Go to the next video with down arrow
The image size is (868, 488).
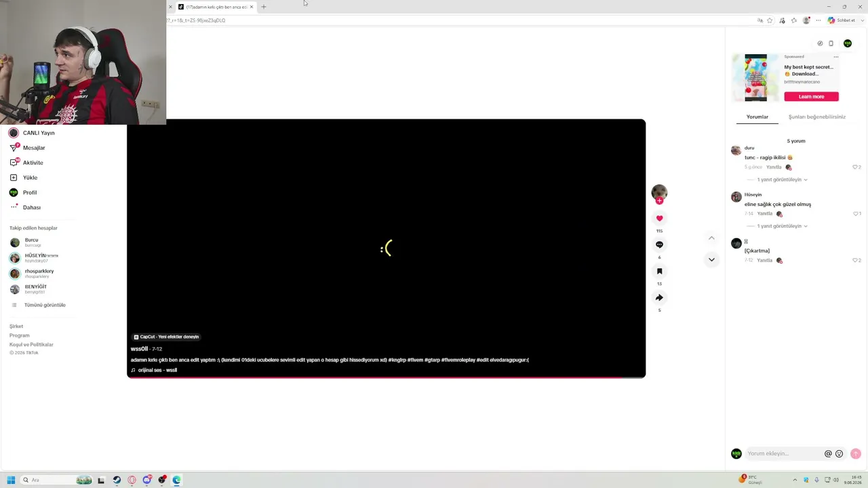pos(711,260)
